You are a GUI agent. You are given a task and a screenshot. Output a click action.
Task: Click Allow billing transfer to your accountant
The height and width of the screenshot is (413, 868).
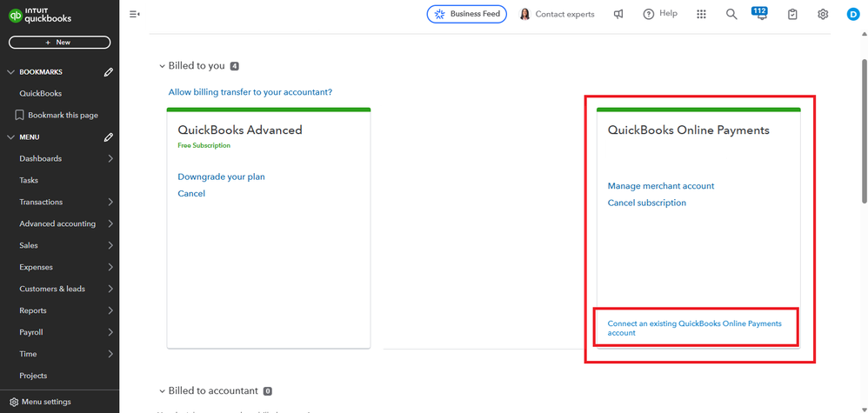pyautogui.click(x=250, y=92)
